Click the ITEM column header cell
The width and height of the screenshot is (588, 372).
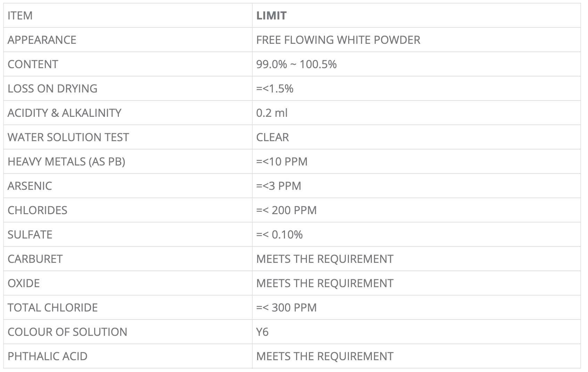point(20,16)
